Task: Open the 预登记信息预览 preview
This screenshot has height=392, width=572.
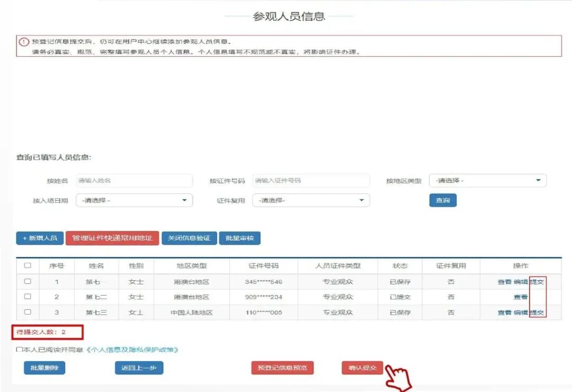Action: tap(283, 368)
